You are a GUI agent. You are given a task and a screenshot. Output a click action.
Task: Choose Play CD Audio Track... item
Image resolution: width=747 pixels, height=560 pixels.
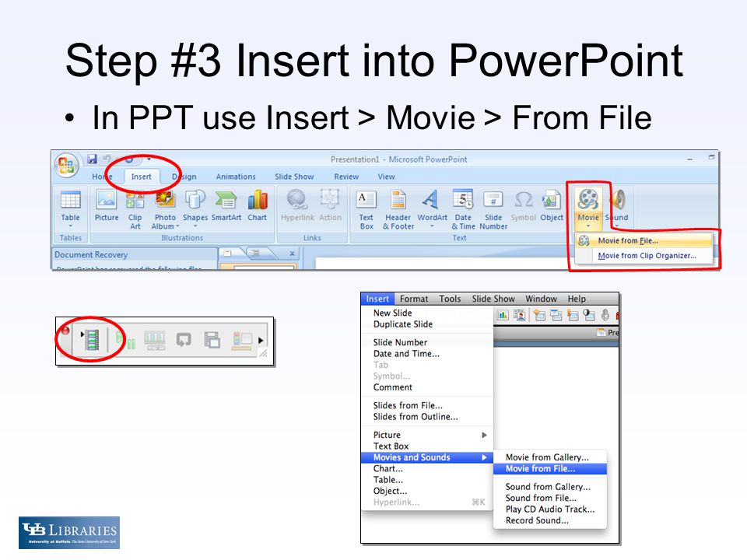[x=550, y=509]
